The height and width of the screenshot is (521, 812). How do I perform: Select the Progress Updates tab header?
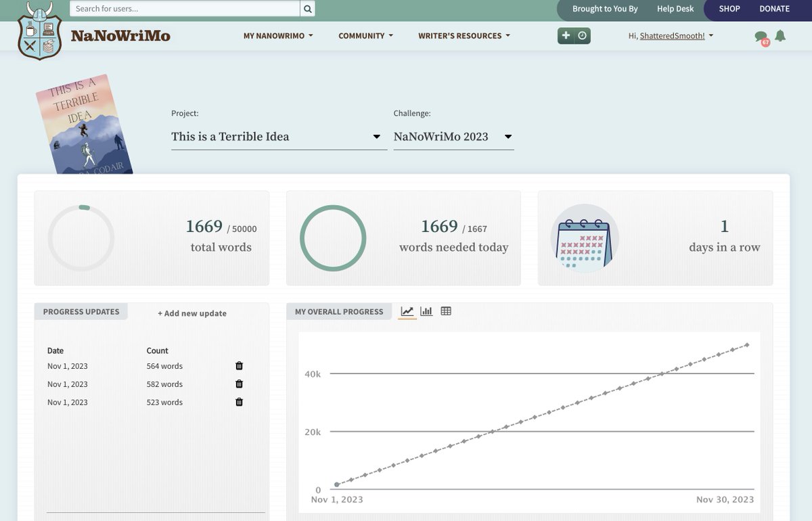pos(81,312)
